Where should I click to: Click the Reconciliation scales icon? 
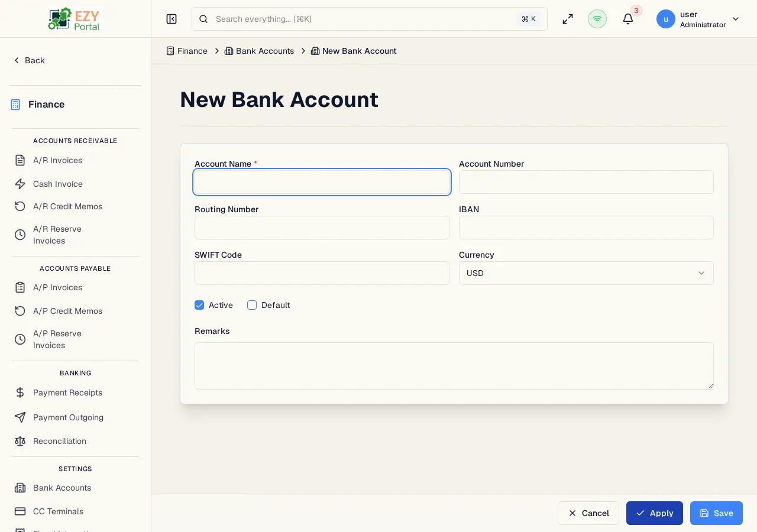click(20, 441)
